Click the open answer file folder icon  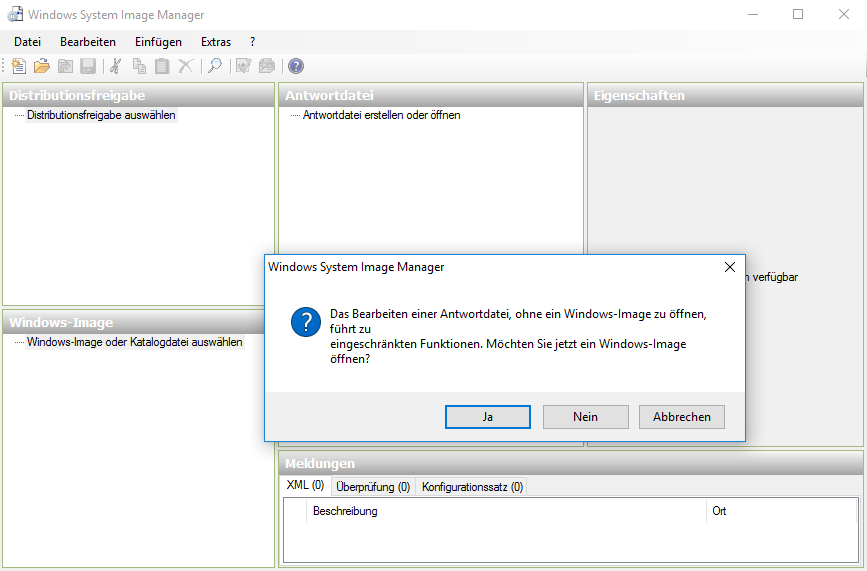click(x=42, y=66)
